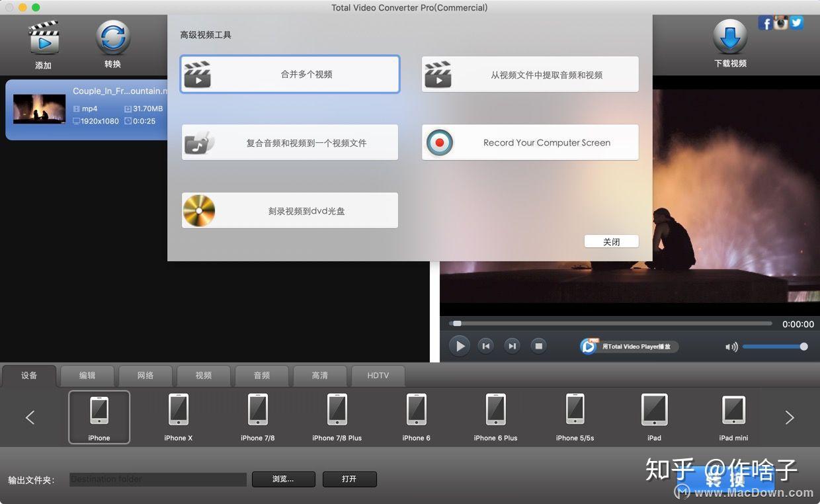Show next device presets arrow
820x504 pixels.
[790, 417]
